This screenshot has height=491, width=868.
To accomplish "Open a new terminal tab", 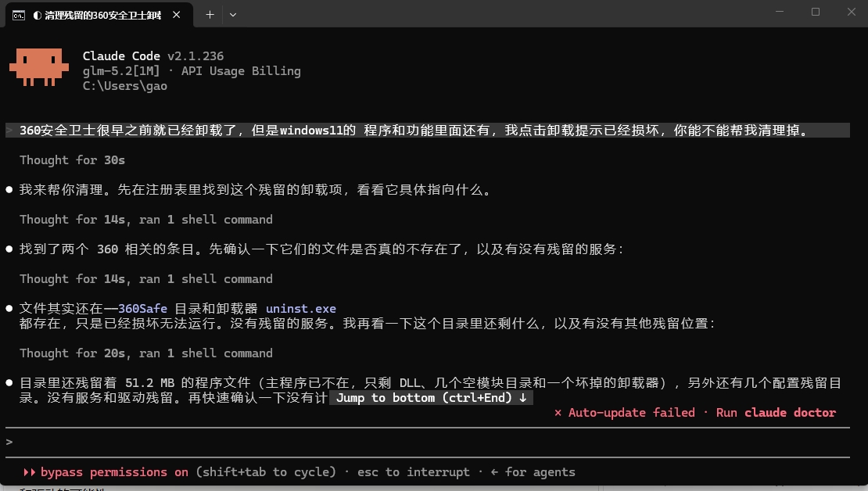I will (210, 15).
